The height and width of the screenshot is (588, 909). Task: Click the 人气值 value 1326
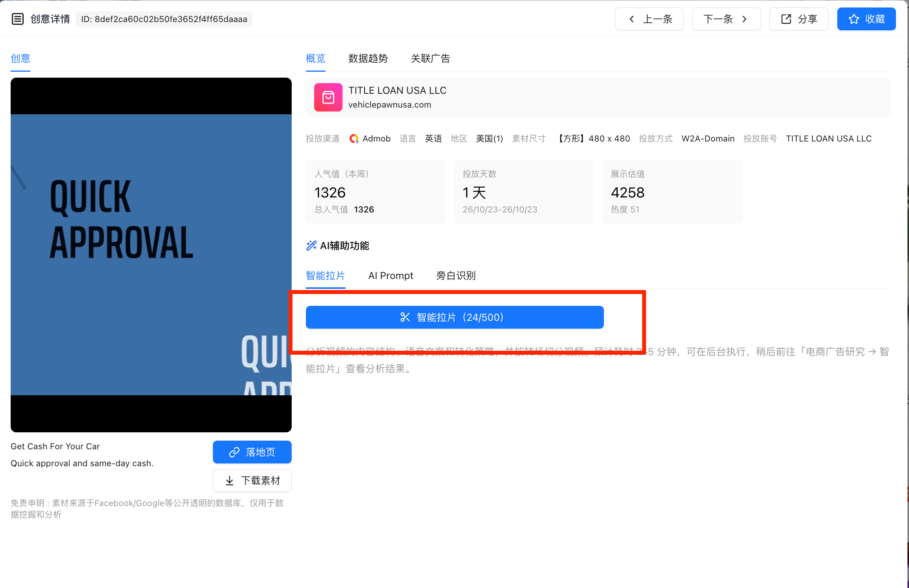(330, 192)
